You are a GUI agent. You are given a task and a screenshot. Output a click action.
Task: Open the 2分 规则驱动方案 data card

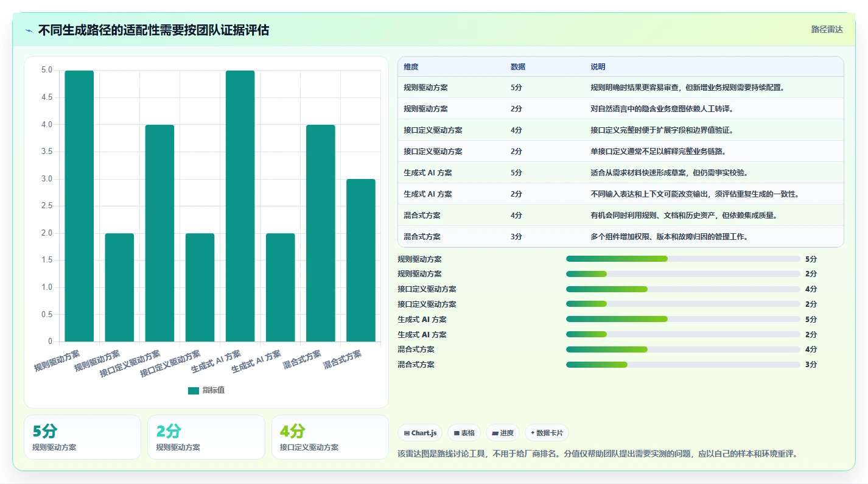pos(206,437)
